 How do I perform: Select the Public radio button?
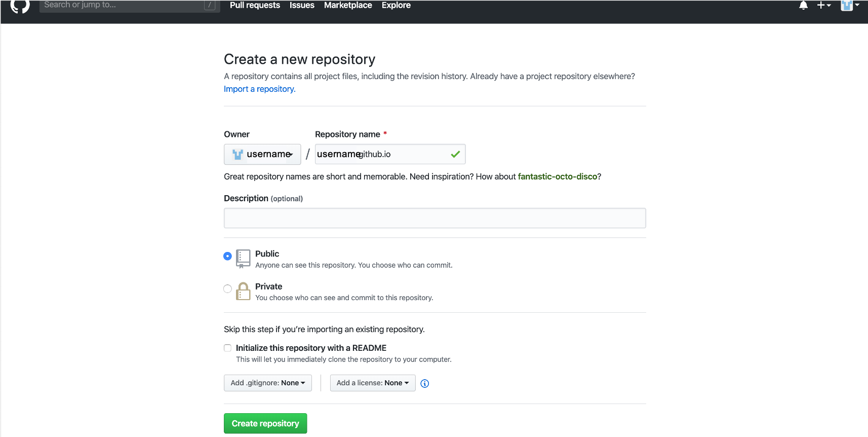[228, 256]
